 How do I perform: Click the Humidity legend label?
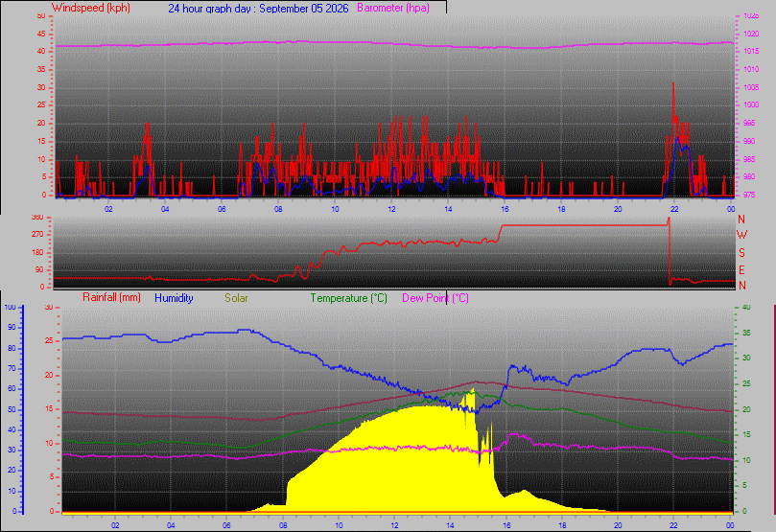tap(174, 298)
